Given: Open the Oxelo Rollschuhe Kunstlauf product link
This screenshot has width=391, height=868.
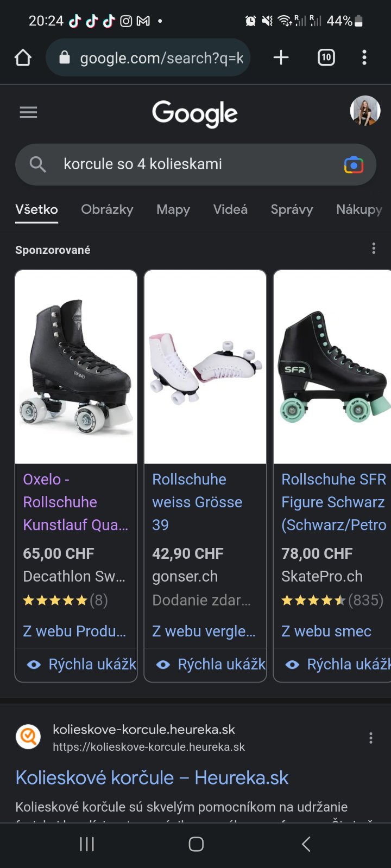Looking at the screenshot, I should (x=75, y=502).
